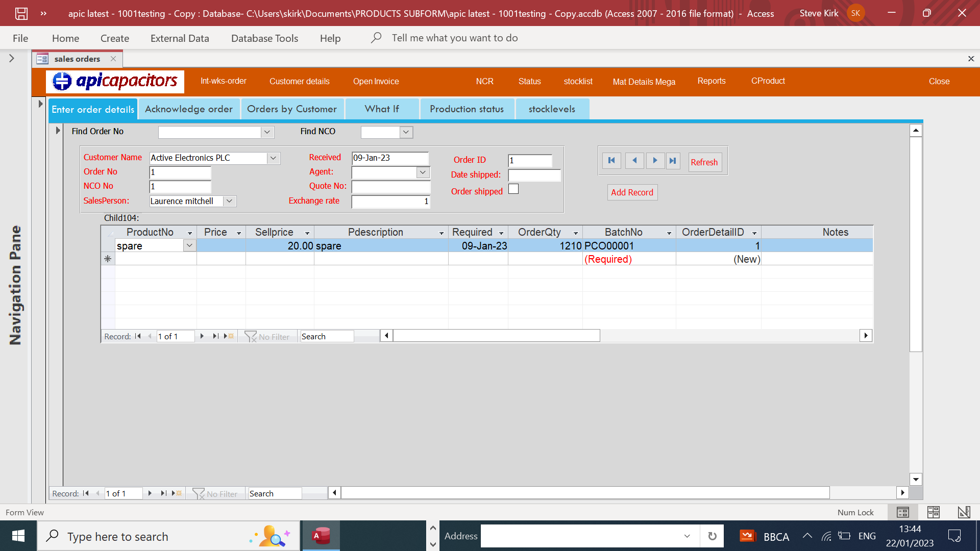Image resolution: width=980 pixels, height=551 pixels.
Task: Open the ProductNo spare cell dropdown
Action: [x=189, y=245]
